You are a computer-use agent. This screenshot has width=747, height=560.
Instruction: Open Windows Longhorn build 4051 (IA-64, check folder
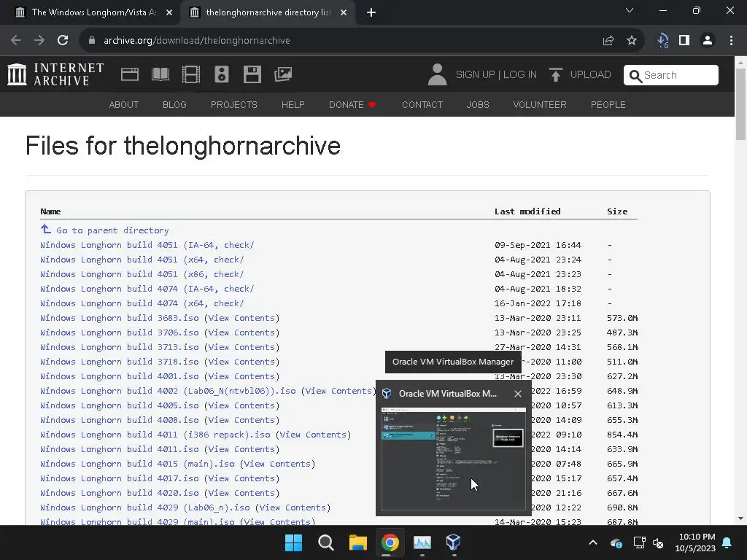(147, 245)
